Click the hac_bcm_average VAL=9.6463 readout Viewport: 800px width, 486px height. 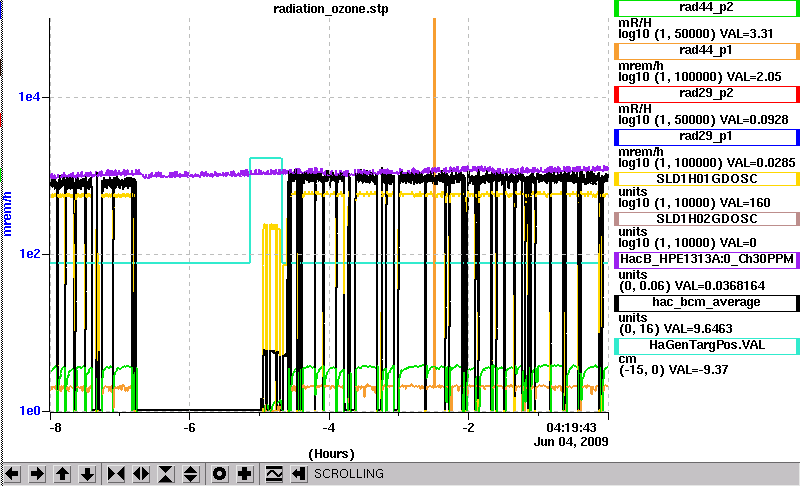(x=696, y=328)
